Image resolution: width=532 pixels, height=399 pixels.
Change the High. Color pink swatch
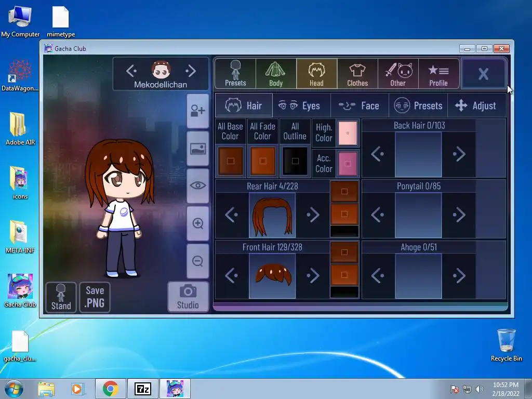[348, 133]
